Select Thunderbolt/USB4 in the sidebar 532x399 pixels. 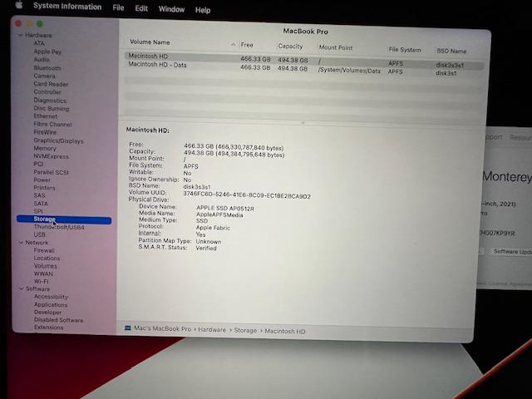[x=58, y=227]
